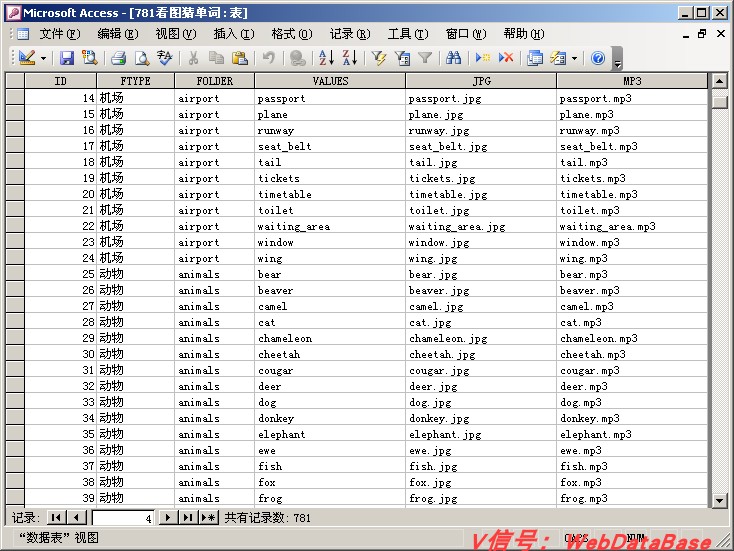Select row selector for record 14
This screenshot has height=551, width=734.
(x=15, y=98)
